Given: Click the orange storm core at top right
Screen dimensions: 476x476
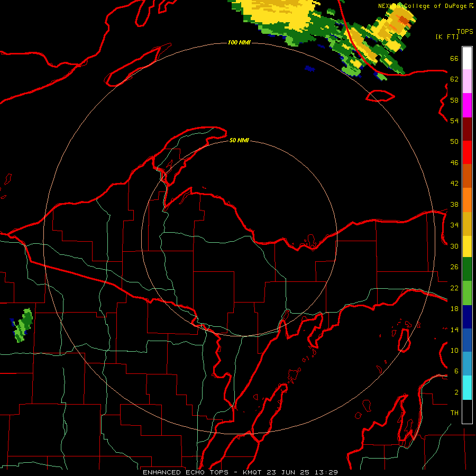Looking at the screenshot, I should [404, 20].
